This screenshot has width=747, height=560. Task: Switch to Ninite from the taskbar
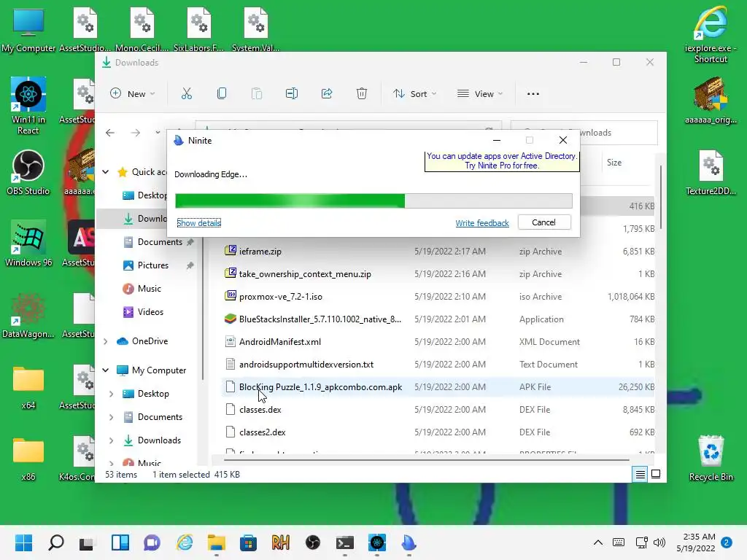(x=409, y=542)
